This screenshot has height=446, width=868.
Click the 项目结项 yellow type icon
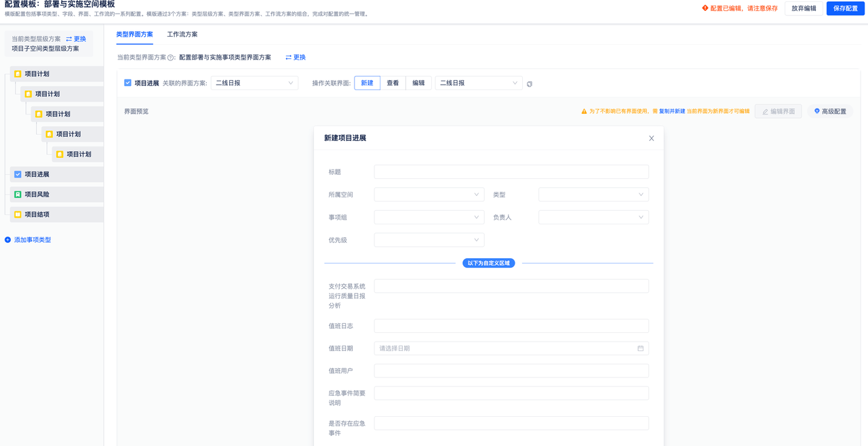click(x=18, y=214)
